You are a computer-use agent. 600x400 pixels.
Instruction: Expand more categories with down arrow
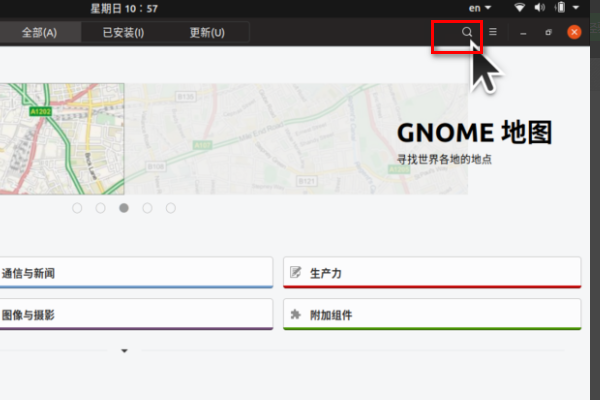click(124, 351)
